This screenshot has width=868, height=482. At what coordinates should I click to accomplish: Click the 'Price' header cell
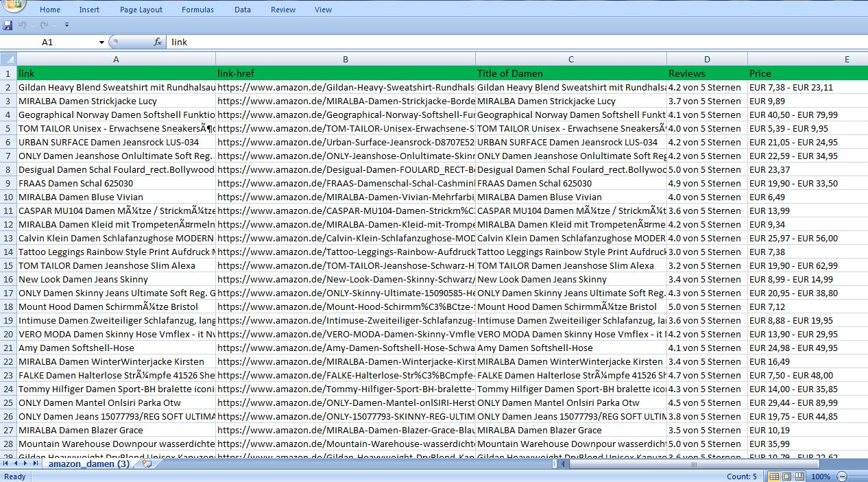[x=808, y=73]
